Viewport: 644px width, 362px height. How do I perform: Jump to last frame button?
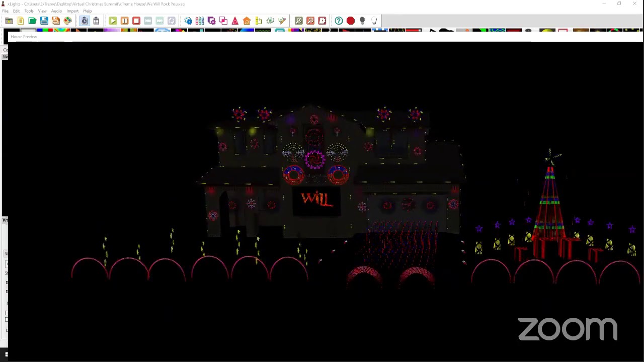click(159, 21)
